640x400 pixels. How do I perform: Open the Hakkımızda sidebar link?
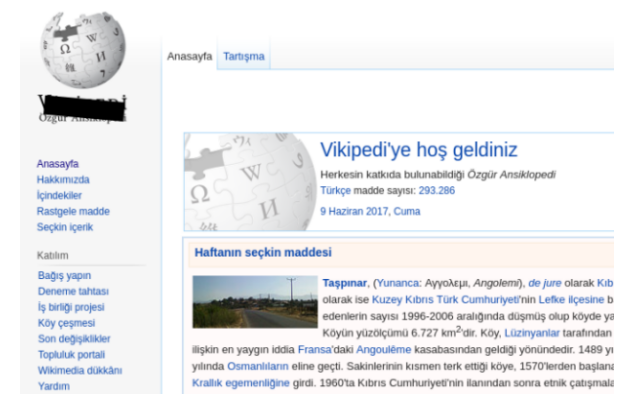click(x=63, y=180)
